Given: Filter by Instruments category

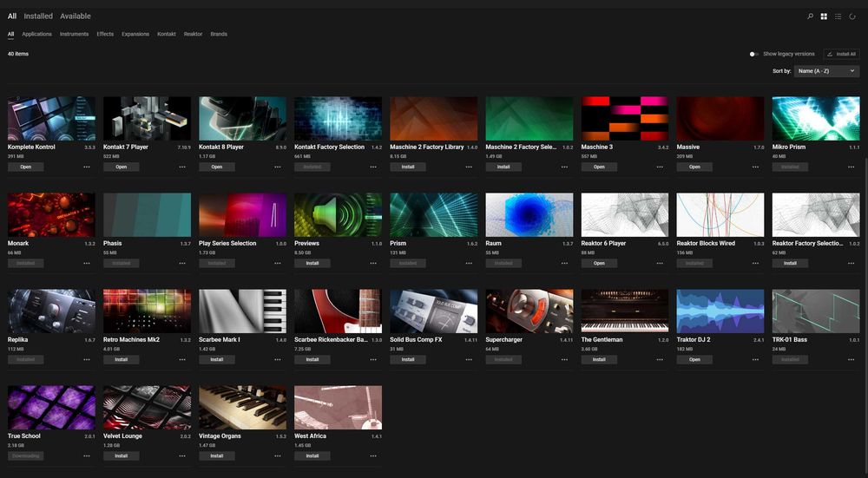Looking at the screenshot, I should (74, 35).
